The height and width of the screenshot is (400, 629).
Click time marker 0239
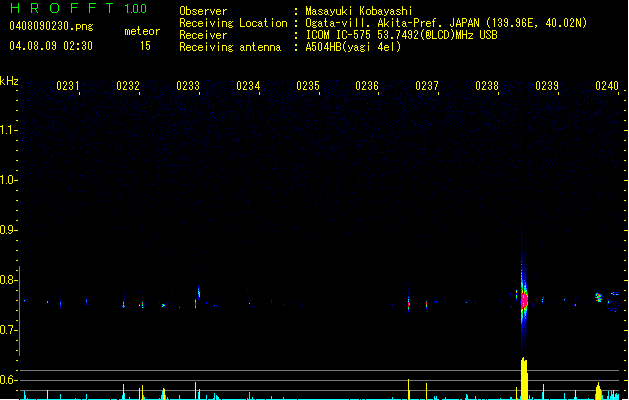(547, 86)
